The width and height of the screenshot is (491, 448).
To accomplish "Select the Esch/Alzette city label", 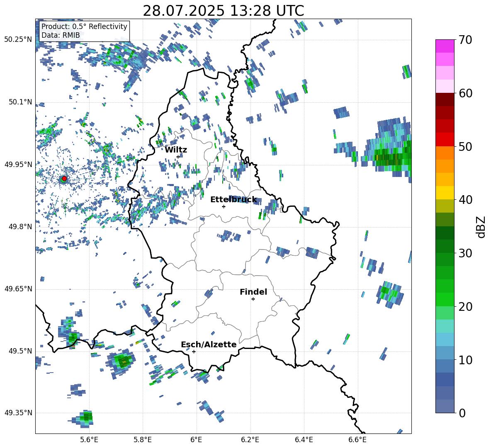I will tap(209, 344).
